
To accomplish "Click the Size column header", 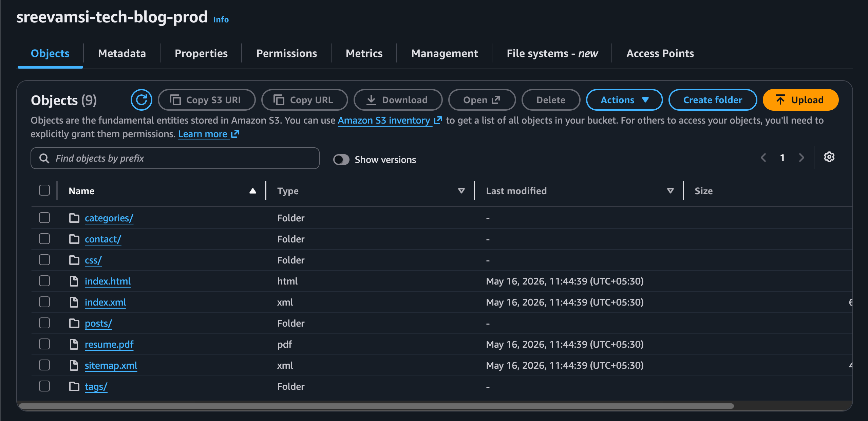I will (x=703, y=191).
